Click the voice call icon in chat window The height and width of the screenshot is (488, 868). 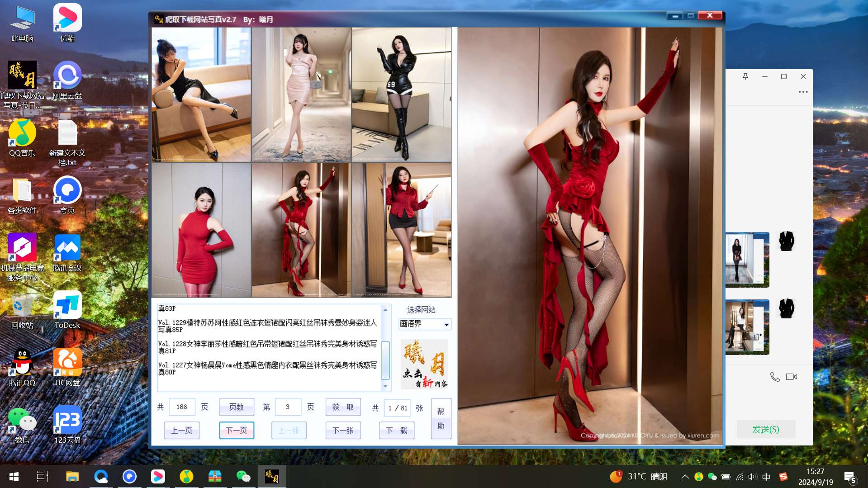[775, 377]
